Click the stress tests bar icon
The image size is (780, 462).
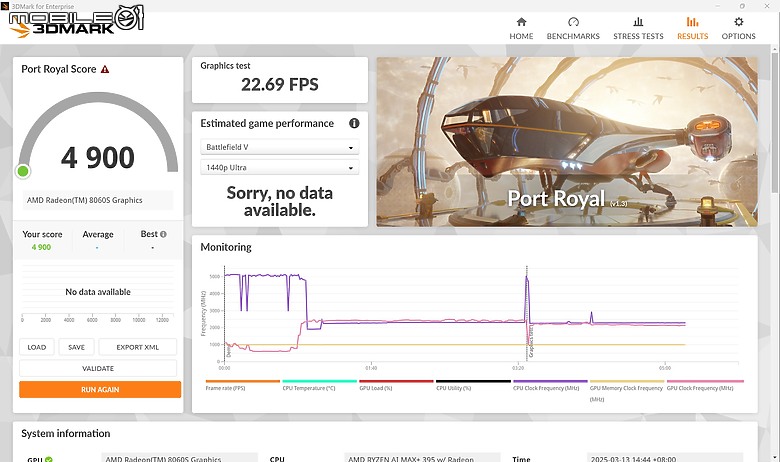tap(638, 21)
